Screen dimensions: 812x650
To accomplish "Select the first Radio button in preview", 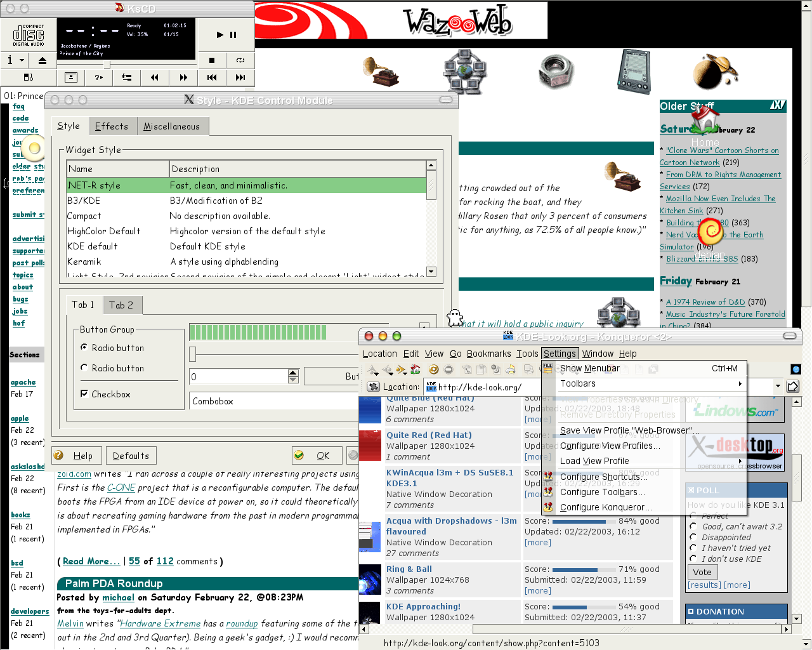I will [x=112, y=348].
